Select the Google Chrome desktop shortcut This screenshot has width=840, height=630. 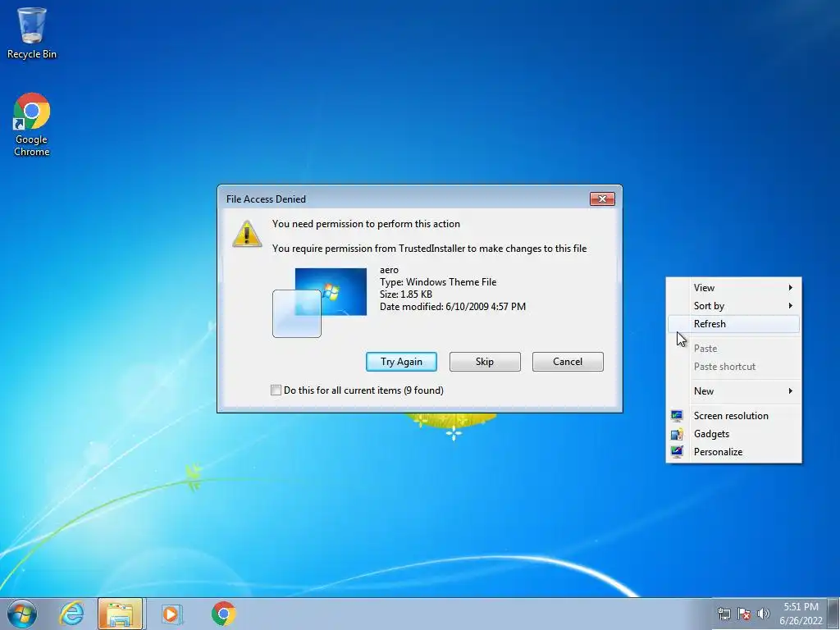(32, 125)
